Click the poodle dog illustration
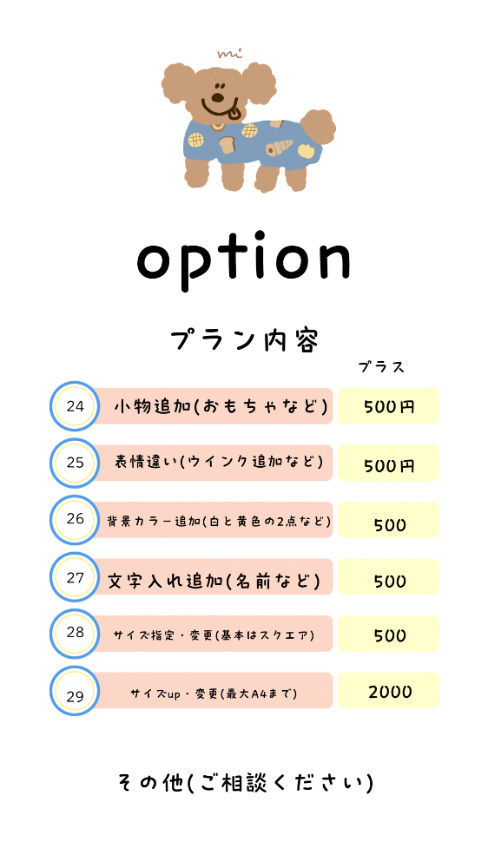Screen dimensions: 488x868 tap(248, 127)
